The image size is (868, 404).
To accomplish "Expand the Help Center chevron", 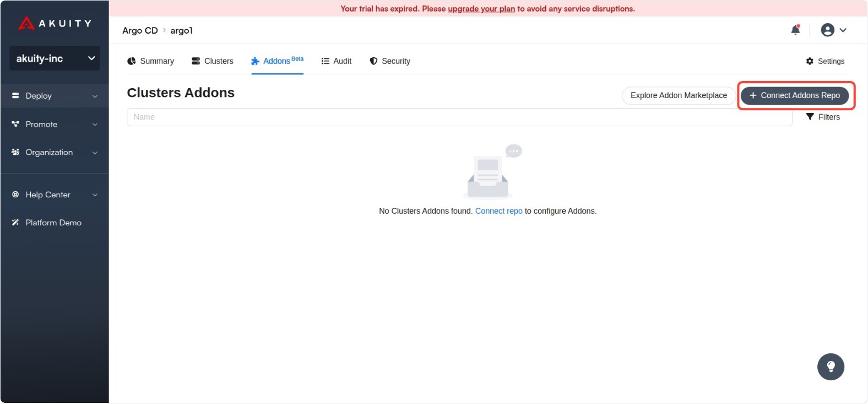I will 95,195.
